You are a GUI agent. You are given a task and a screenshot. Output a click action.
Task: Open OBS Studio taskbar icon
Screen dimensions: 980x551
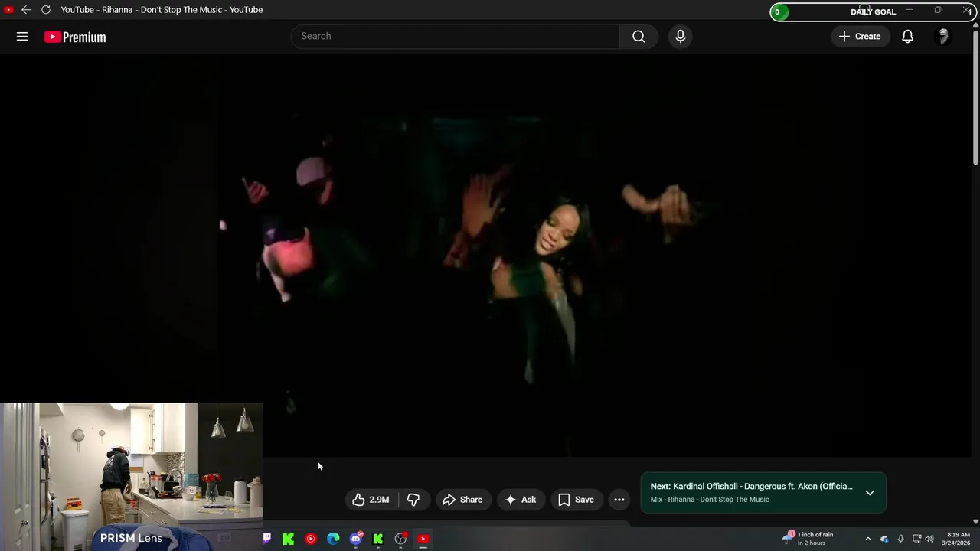pos(400,539)
